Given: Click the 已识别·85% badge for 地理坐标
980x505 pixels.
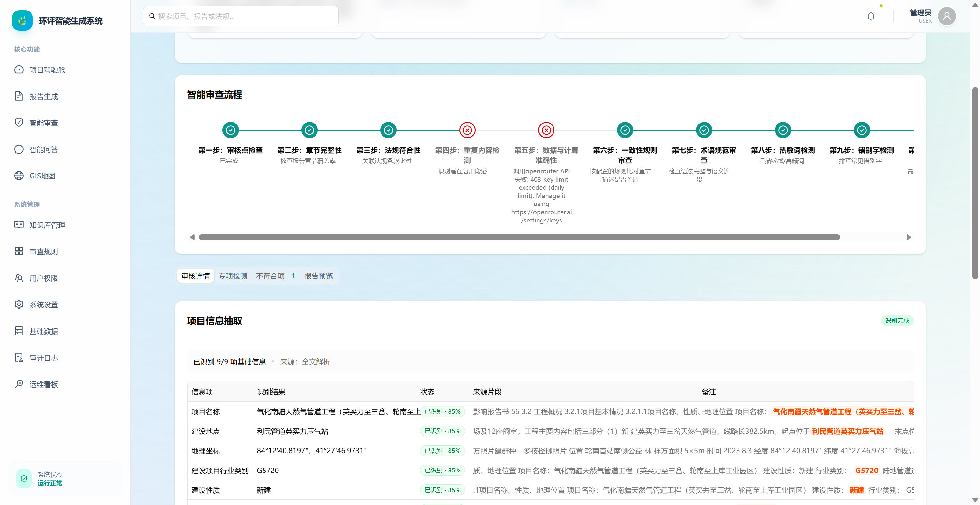Looking at the screenshot, I should coord(442,451).
